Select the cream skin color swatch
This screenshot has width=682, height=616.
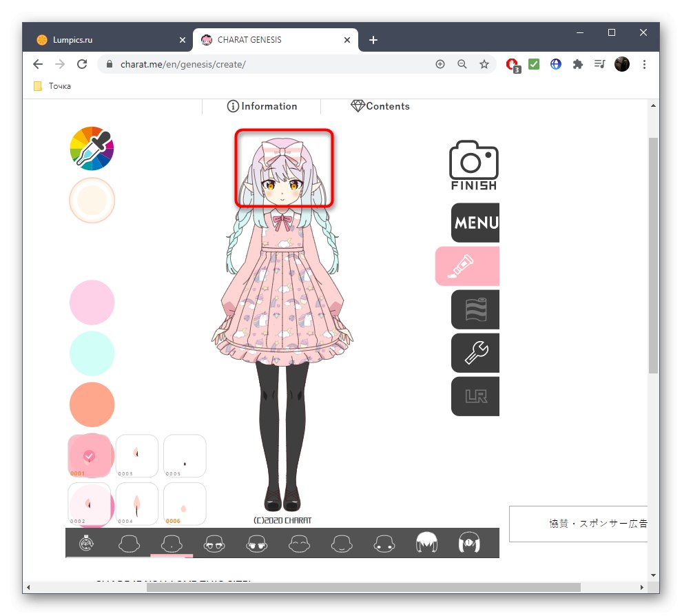point(92,201)
